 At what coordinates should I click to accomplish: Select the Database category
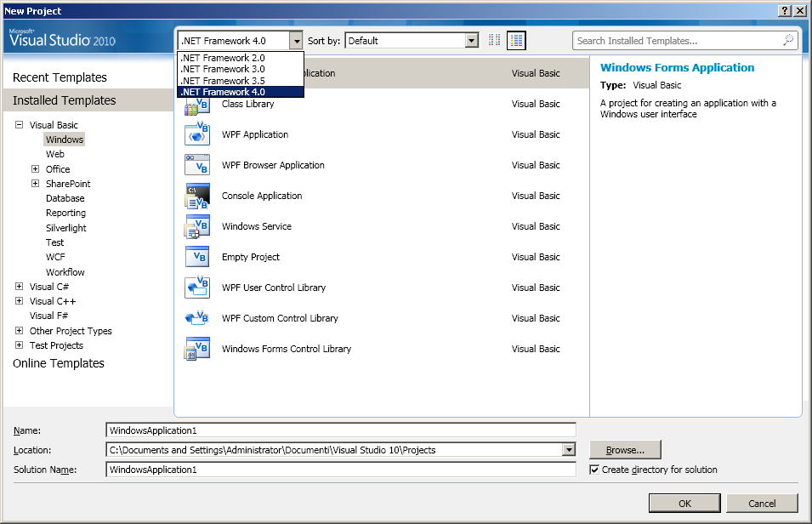click(x=65, y=198)
